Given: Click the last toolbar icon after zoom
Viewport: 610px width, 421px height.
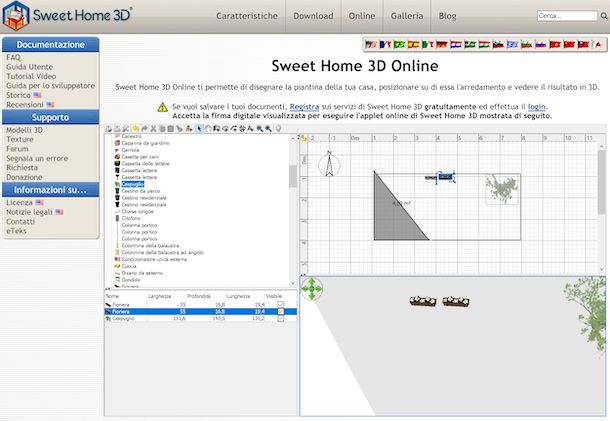Looking at the screenshot, I should pyautogui.click(x=278, y=128).
